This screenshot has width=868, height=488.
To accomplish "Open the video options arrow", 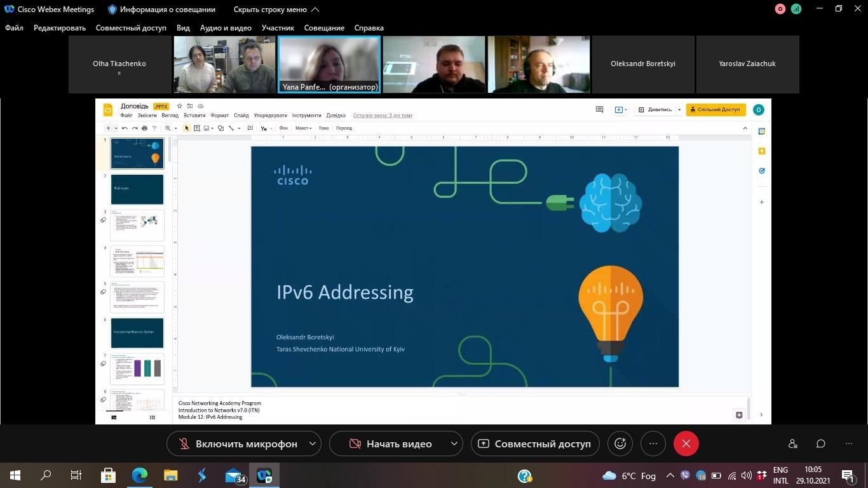I will click(454, 444).
